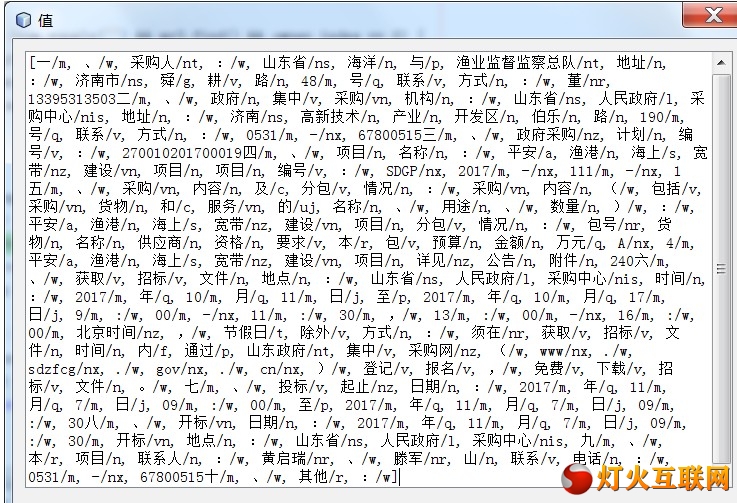Click the token 登记/v
This screenshot has height=503, width=737.
point(387,369)
